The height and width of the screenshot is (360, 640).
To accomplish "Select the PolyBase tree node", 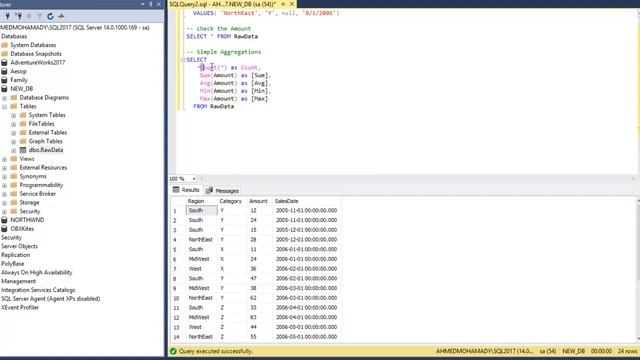I will (13, 264).
